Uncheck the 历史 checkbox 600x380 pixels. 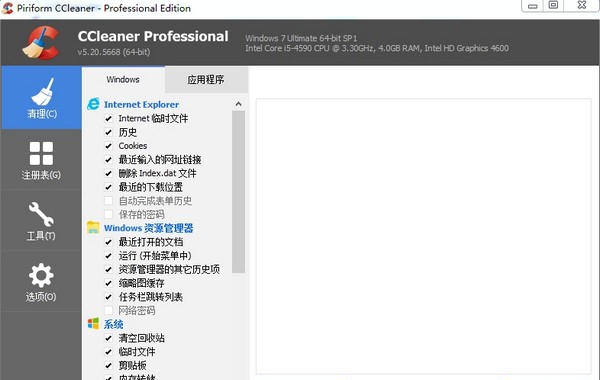pyautogui.click(x=109, y=132)
